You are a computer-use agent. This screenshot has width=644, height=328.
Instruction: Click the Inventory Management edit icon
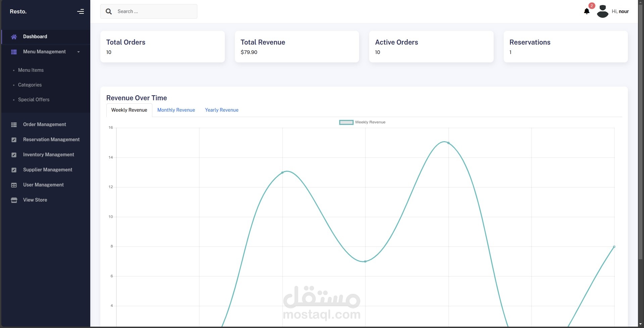(14, 155)
